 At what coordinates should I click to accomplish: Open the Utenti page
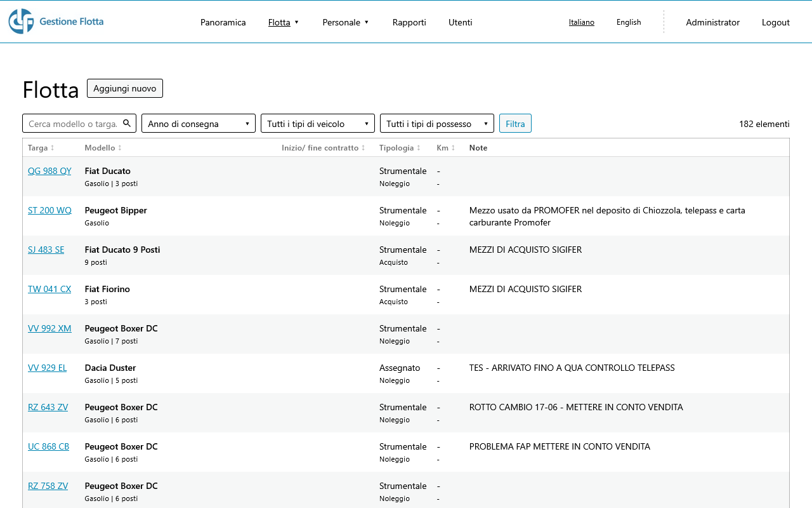(461, 22)
